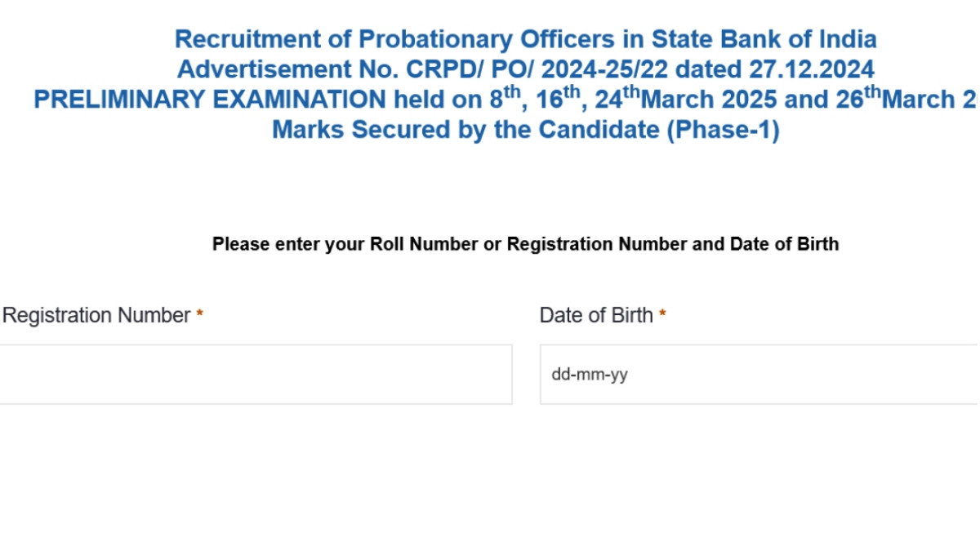Click the advertisement date 27.12.2024

click(x=808, y=69)
